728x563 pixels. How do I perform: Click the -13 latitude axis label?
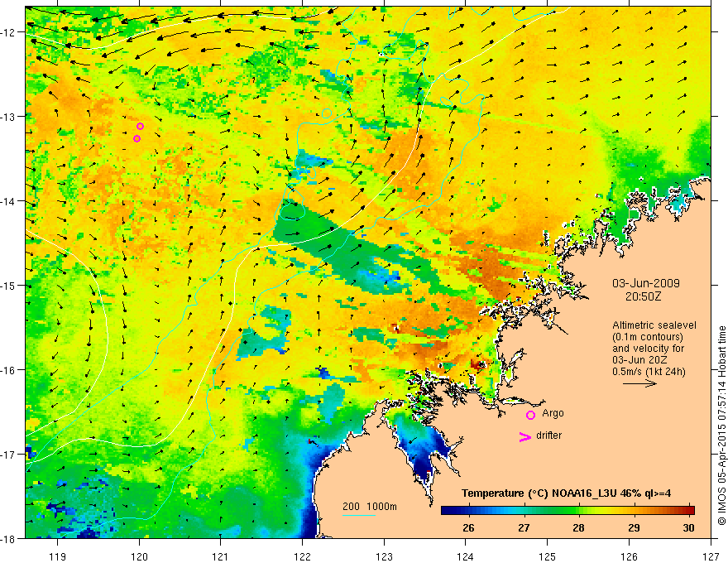(x=9, y=117)
